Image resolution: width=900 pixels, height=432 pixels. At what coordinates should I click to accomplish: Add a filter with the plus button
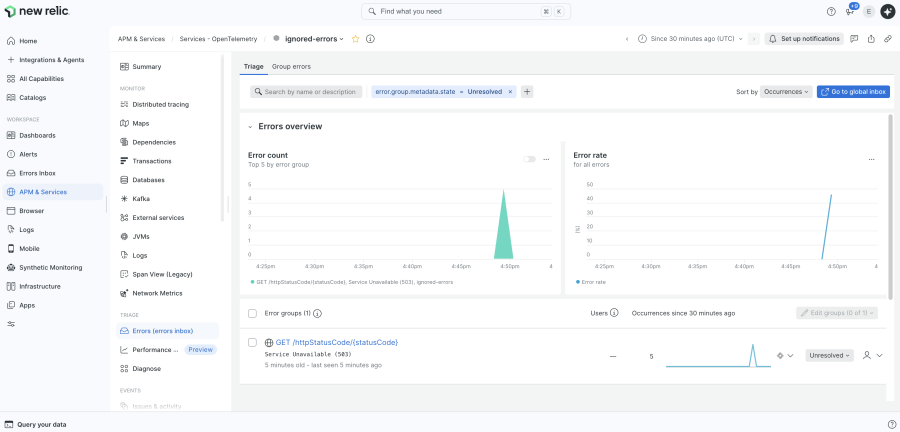[527, 92]
